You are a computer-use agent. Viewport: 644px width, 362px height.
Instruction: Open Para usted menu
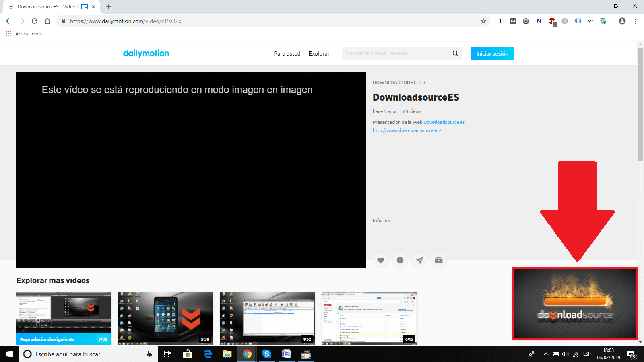(x=287, y=53)
